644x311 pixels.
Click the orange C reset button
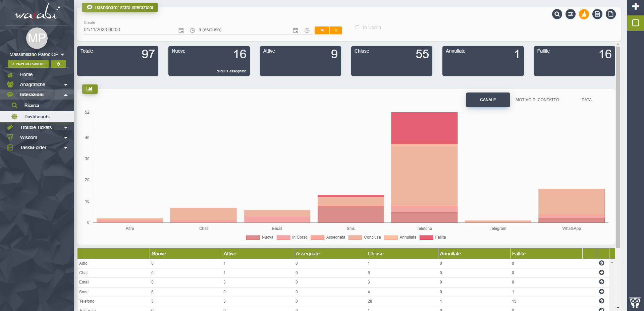[x=336, y=30]
